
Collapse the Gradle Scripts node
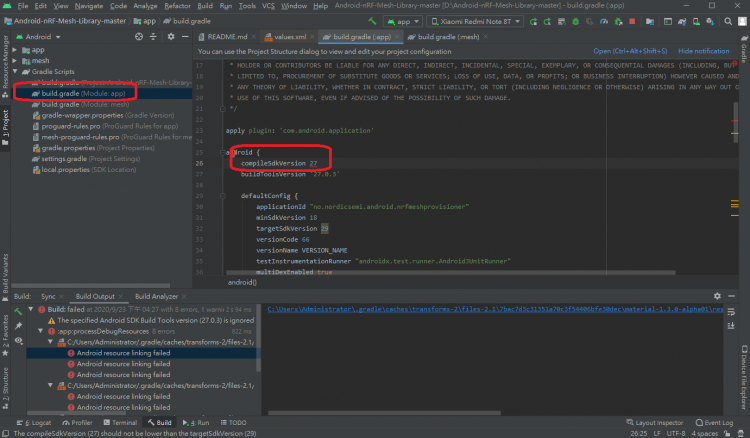(x=15, y=72)
